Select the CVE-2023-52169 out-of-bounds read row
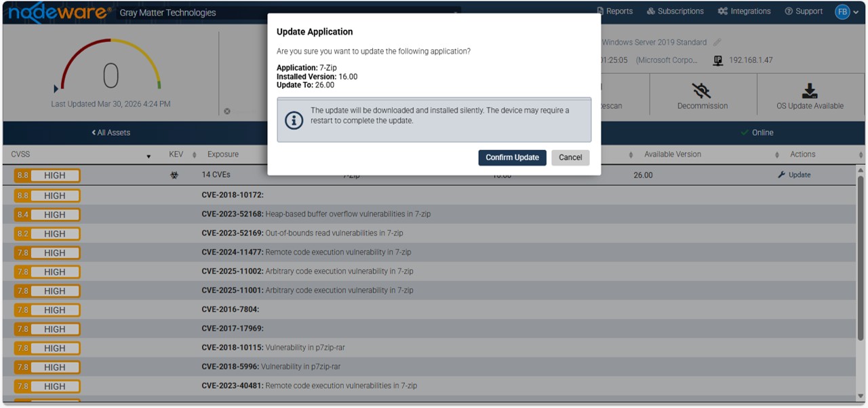 tap(429, 233)
